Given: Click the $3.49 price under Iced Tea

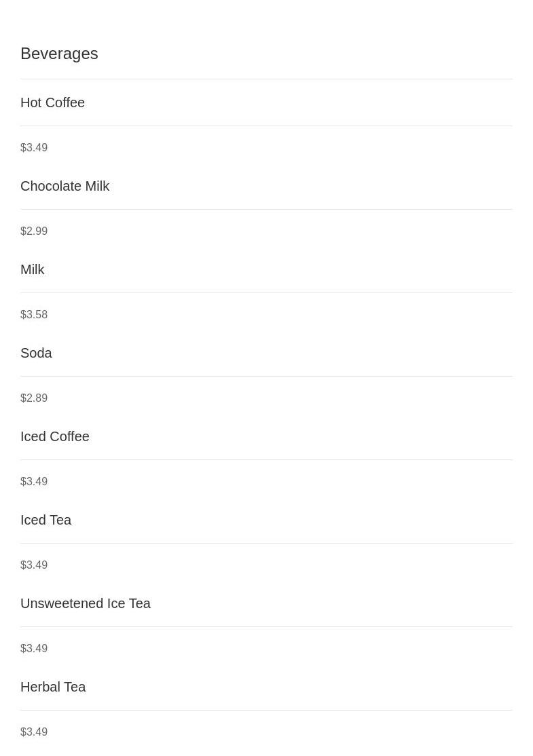Looking at the screenshot, I should (34, 565).
